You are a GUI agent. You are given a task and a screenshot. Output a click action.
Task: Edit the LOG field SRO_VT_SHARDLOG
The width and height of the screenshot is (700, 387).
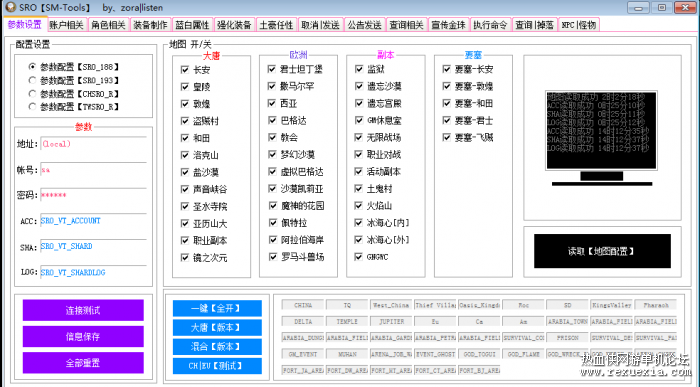93,272
